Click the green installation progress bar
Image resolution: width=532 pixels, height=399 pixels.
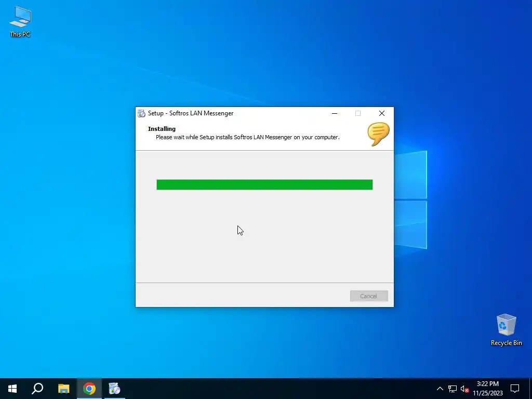point(264,184)
